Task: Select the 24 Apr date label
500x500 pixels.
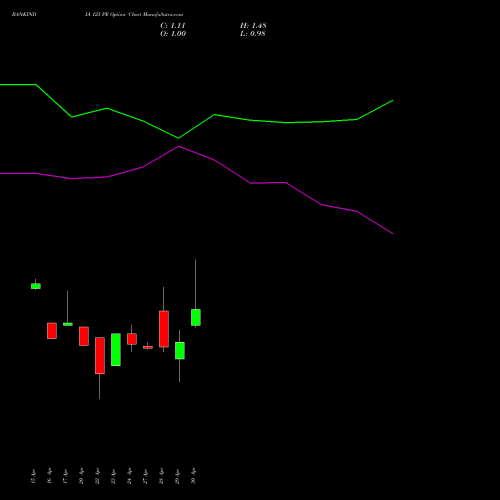Action: click(129, 476)
